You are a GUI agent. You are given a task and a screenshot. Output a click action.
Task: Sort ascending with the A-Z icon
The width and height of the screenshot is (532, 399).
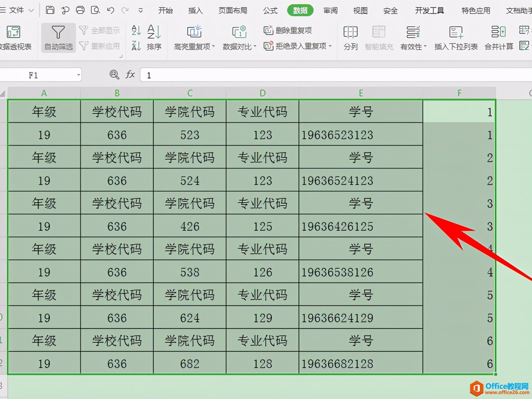[x=136, y=30]
